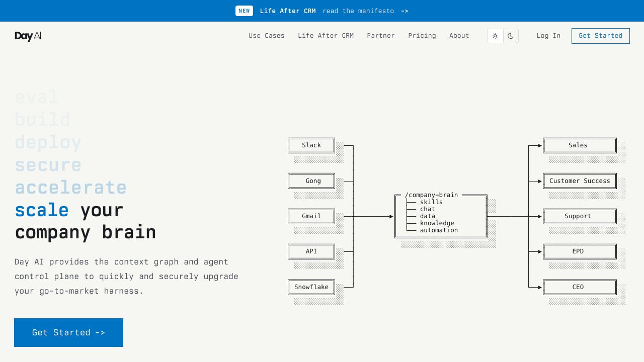Open Life After CRM nav link
The image size is (644, 362).
pos(326,36)
